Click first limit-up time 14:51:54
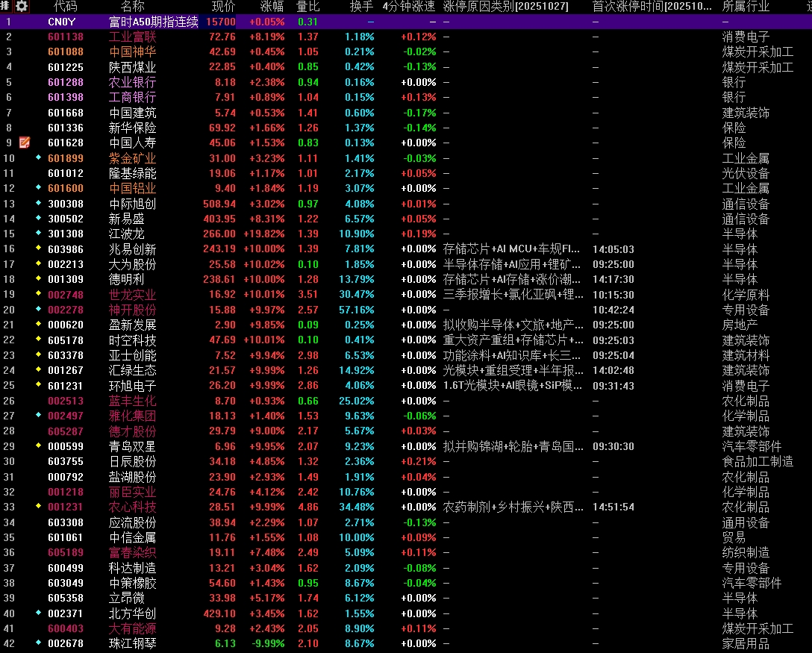Screen dimensions: 812x653 613,507
